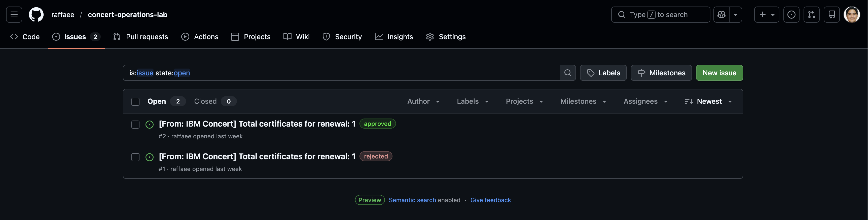The width and height of the screenshot is (868, 220).
Task: Open Copilot chat icon
Action: pyautogui.click(x=721, y=15)
